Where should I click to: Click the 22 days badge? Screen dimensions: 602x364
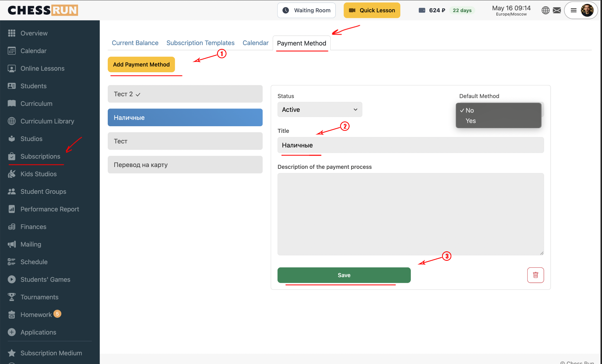(x=462, y=10)
